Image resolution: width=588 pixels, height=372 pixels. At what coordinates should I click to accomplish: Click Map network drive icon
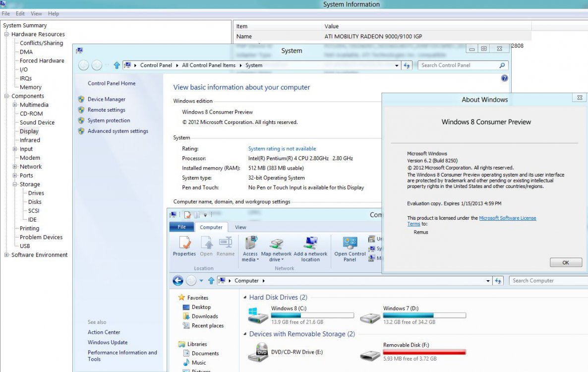tap(276, 244)
